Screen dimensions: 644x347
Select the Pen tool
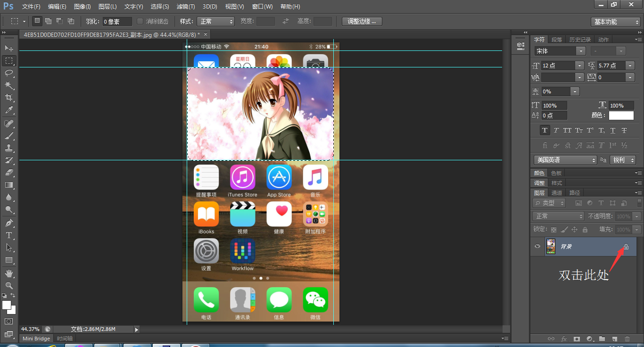click(9, 223)
